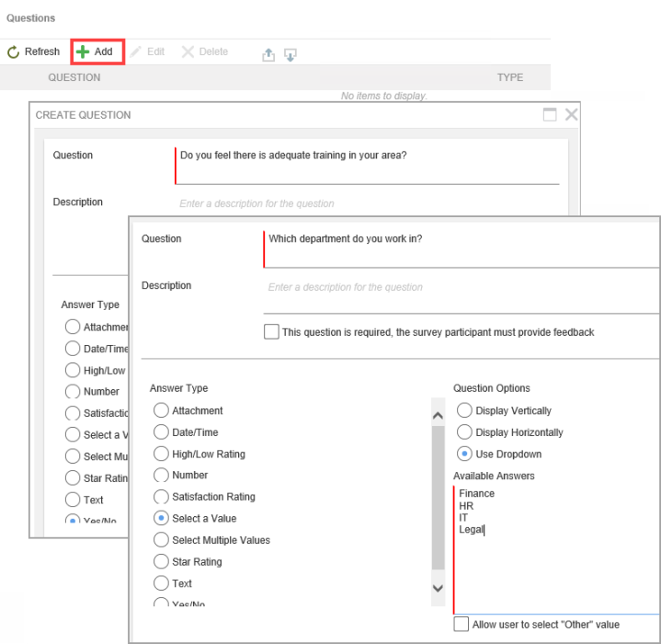Viewport: 661px width, 644px height.
Task: Click the Edit pencil button
Action: (147, 52)
